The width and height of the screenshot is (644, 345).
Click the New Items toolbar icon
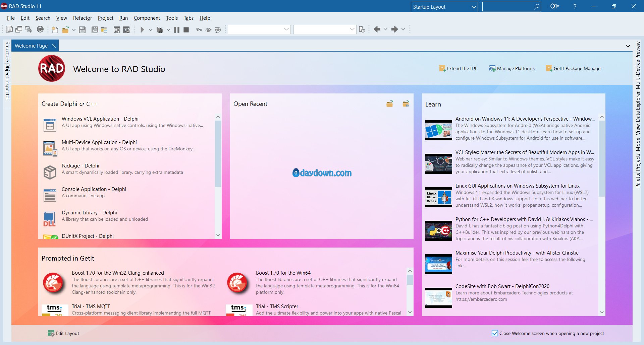55,29
